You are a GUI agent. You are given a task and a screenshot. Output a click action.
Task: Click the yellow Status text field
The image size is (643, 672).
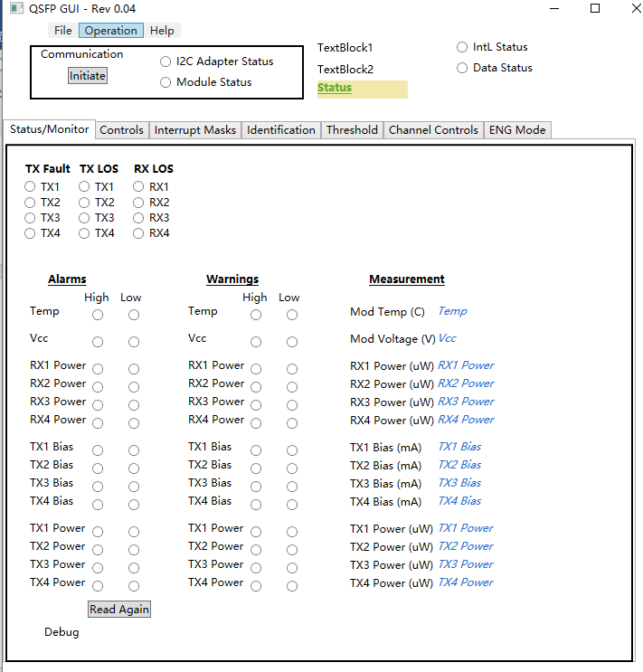[363, 90]
